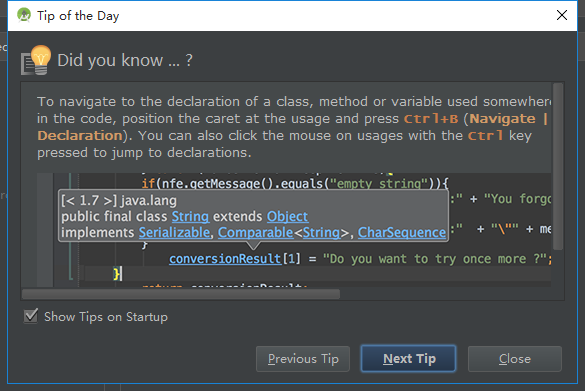Screen dimensions: 585x391
Task: Click the horizontal scrollbar of the tip
Action: [x=181, y=294]
